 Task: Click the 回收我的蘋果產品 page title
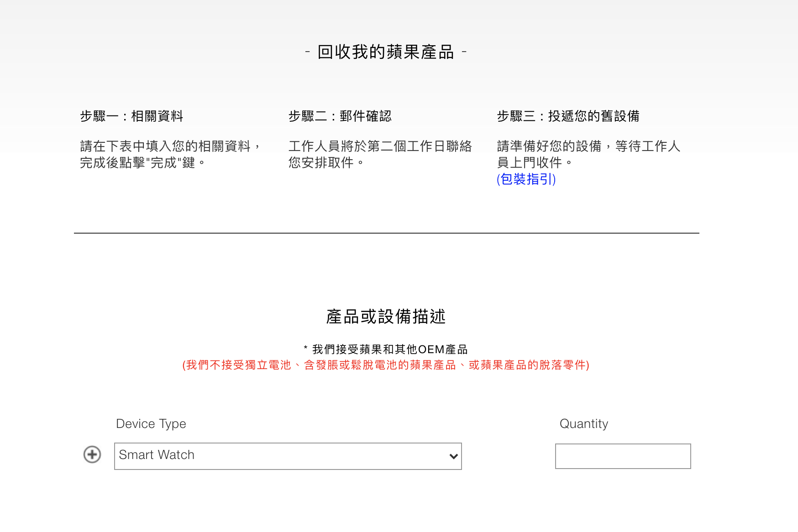click(x=386, y=52)
